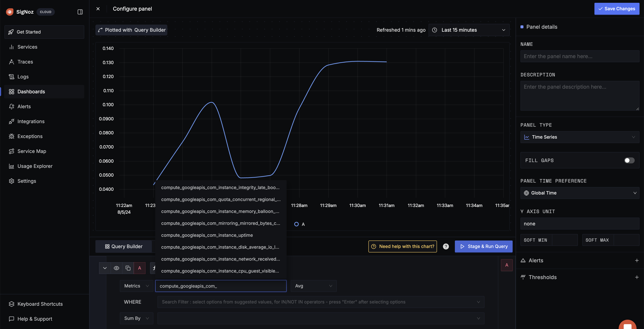Open the Logs page
The height and width of the screenshot is (329, 644).
tap(44, 77)
